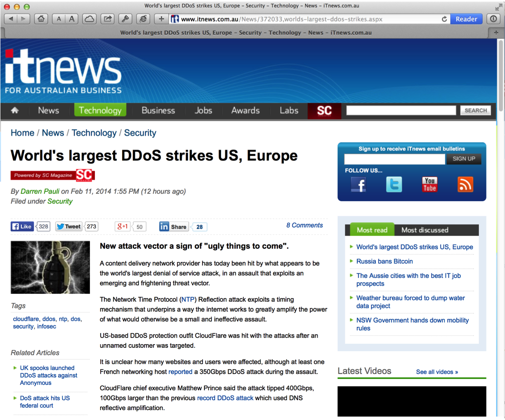The width and height of the screenshot is (505, 420).
Task: Open the Business menu item
Action: [x=158, y=110]
